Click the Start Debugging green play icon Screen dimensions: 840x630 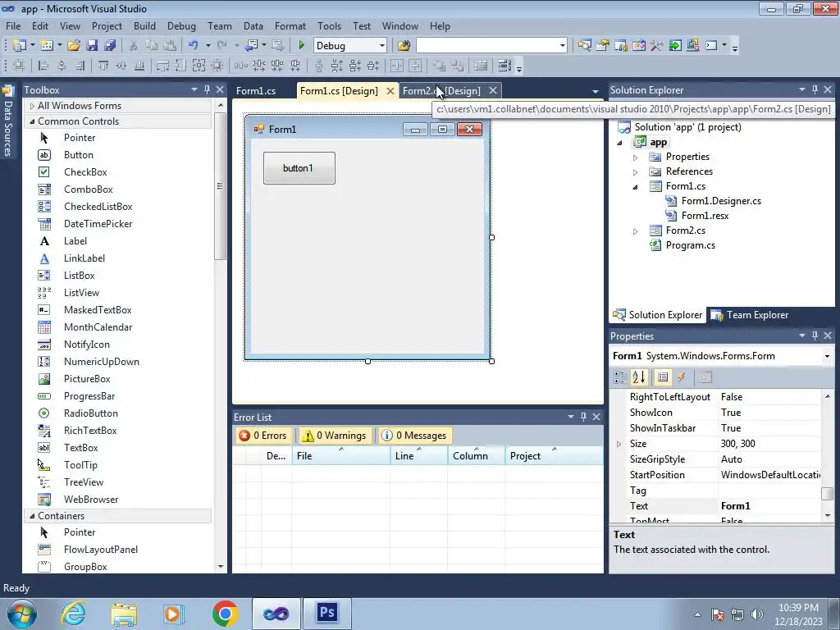click(301, 46)
